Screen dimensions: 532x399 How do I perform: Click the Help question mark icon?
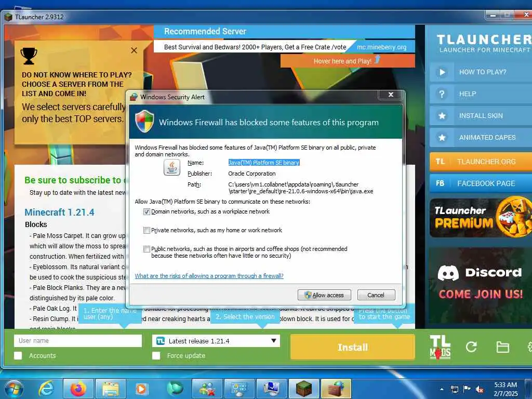click(x=442, y=94)
